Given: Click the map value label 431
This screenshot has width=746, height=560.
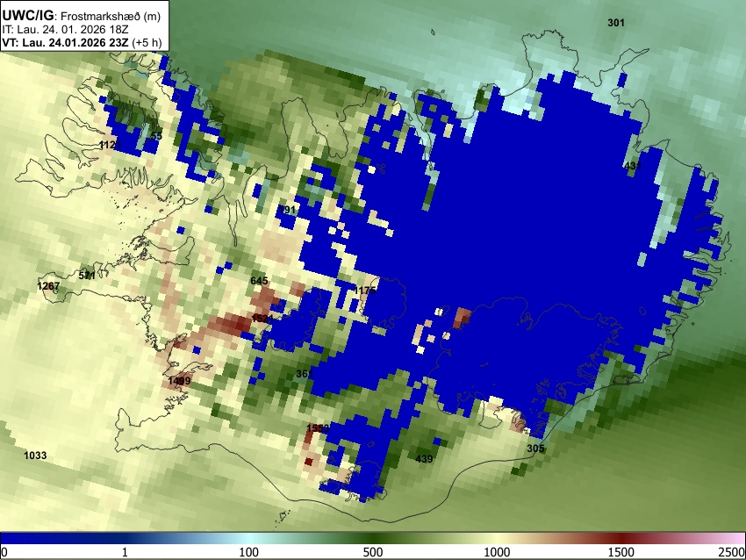Looking at the screenshot, I should click(633, 166).
